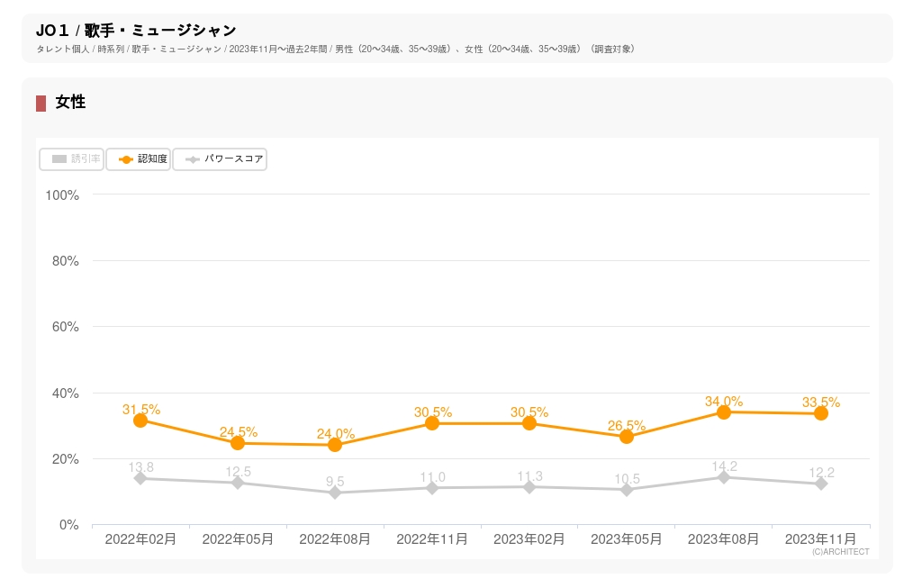
Task: Click the orange 24.0% point for 2022年08月
Action: [x=335, y=445]
